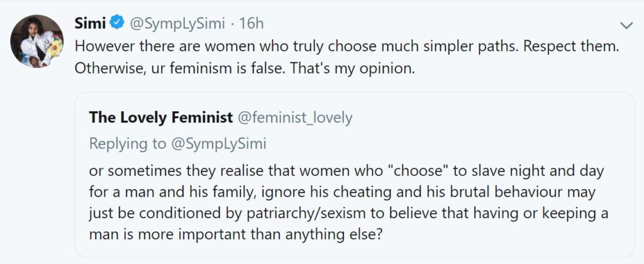Click the blue verified badge next to Simi
This screenshot has width=644, height=264.
coord(117,25)
